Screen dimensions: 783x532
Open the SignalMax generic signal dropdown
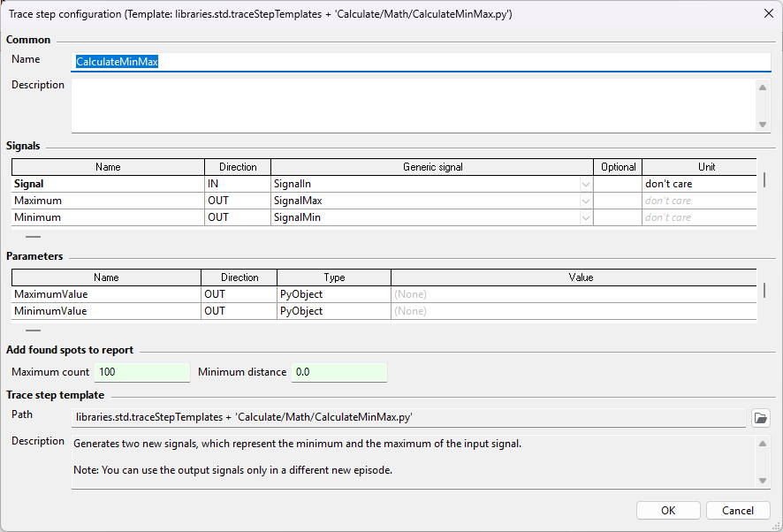[x=586, y=201]
